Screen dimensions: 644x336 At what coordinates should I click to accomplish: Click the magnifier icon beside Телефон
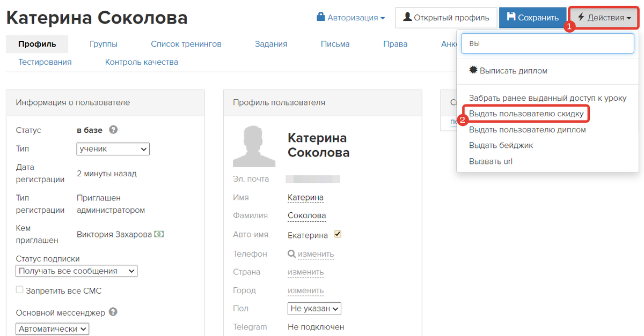(291, 253)
